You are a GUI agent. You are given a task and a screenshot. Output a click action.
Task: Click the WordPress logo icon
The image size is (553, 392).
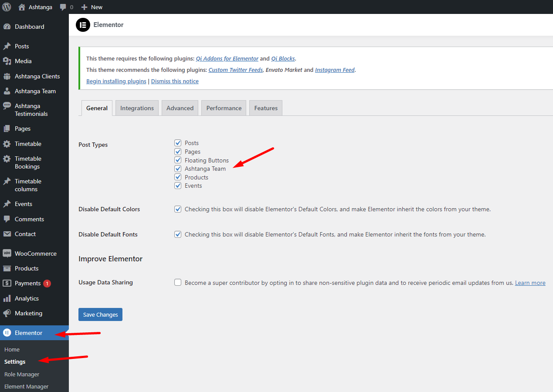[7, 7]
